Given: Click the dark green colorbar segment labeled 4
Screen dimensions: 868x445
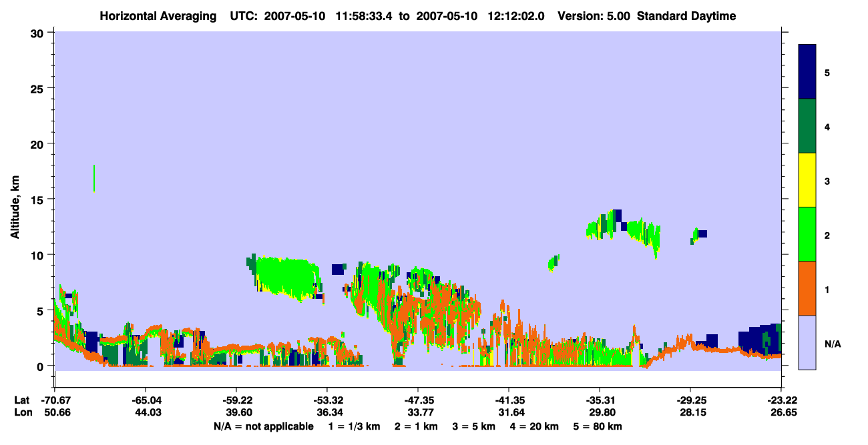Looking at the screenshot, I should (x=807, y=126).
